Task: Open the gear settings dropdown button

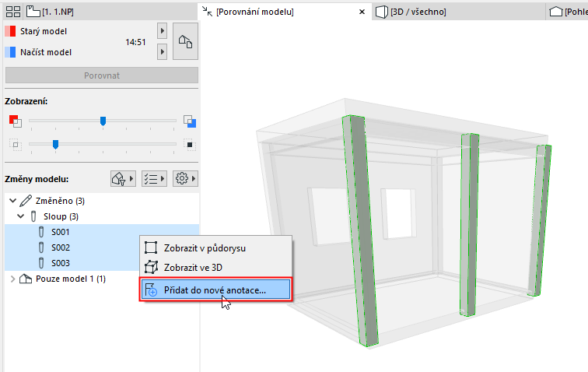Action: coord(185,179)
